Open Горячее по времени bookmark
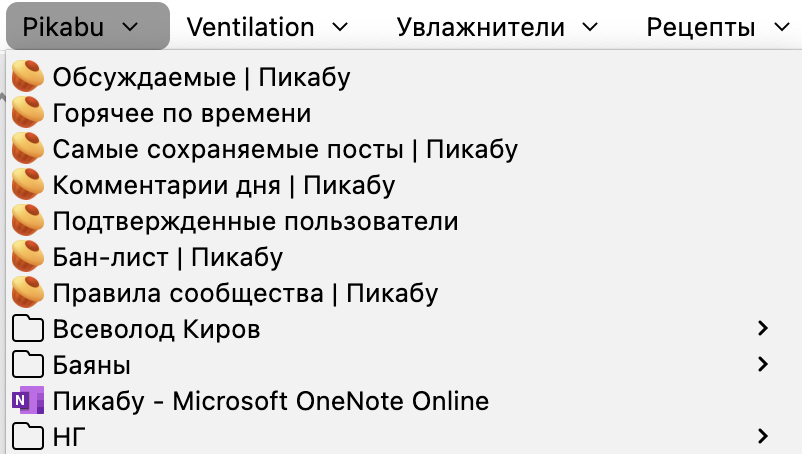The width and height of the screenshot is (802, 454). [x=182, y=113]
